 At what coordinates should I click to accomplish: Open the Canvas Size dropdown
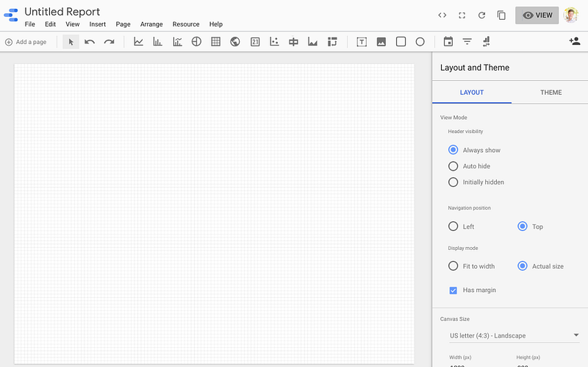point(514,335)
